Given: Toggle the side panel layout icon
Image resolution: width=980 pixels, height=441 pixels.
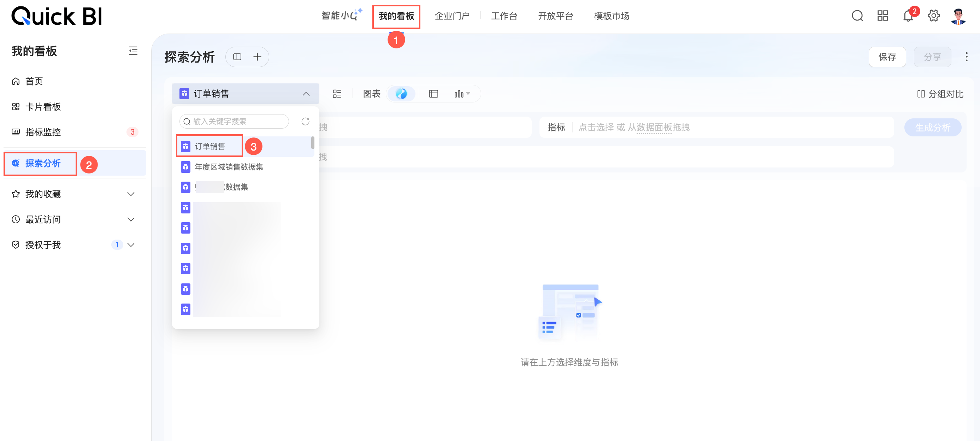Looking at the screenshot, I should tap(237, 57).
